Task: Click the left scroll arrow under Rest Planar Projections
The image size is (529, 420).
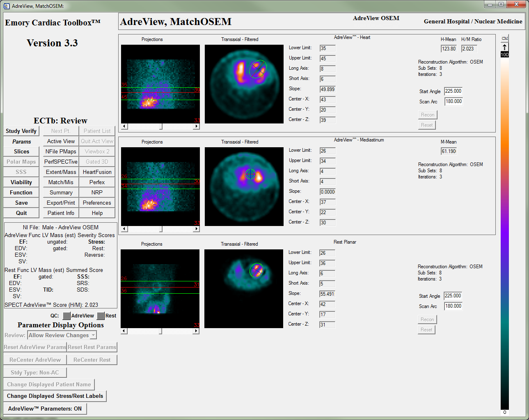Action: point(124,331)
